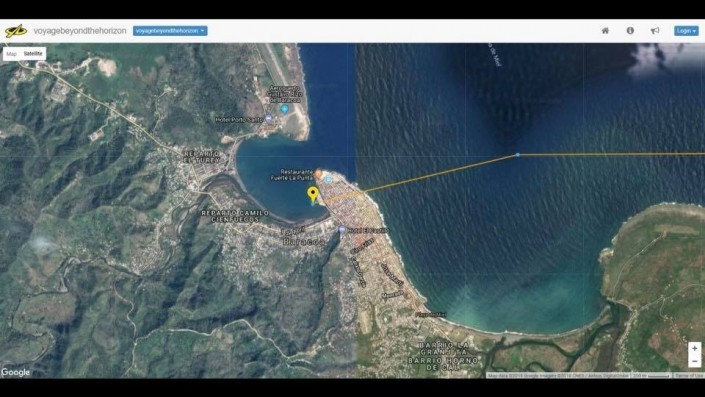This screenshot has width=705, height=397.
Task: Zoom in with the plus button
Action: (695, 348)
